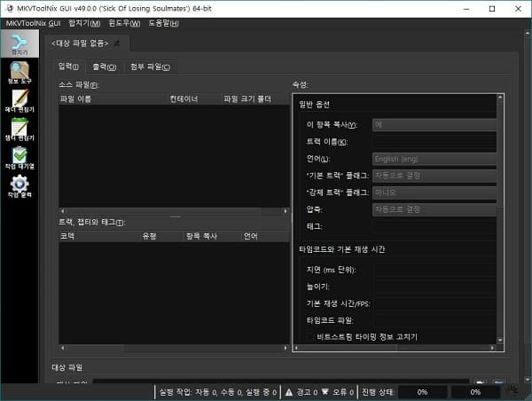Viewport: 532px width, 401px height.
Task: Click the 경고 0 status text
Action: tap(307, 392)
